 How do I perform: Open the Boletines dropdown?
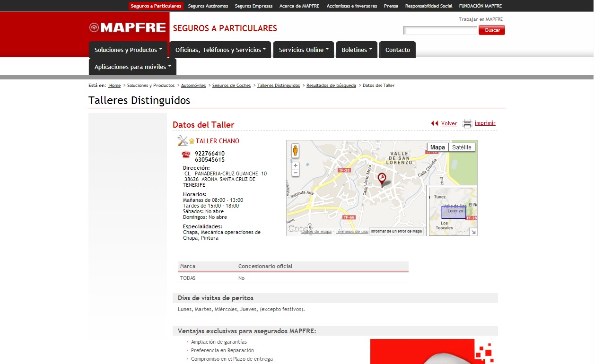(x=357, y=50)
